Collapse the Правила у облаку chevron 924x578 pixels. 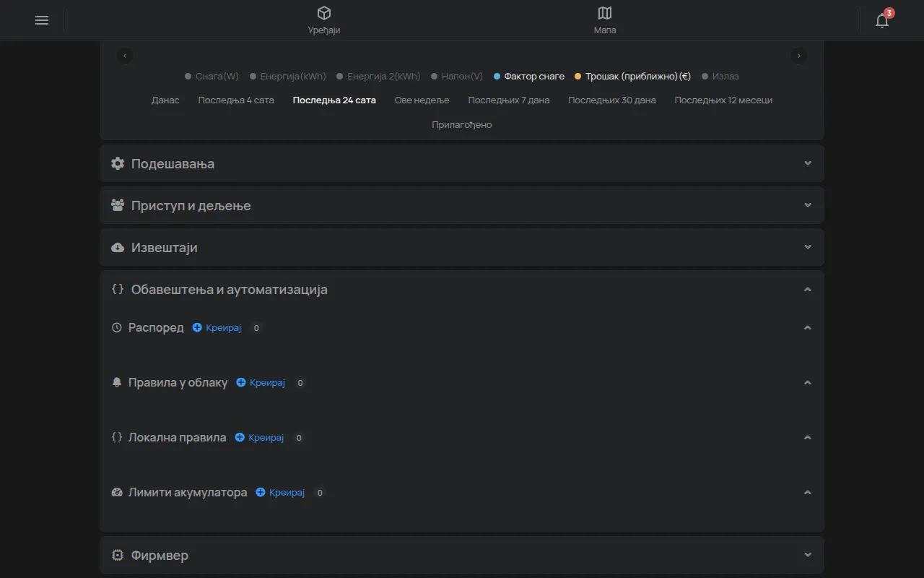tap(808, 382)
